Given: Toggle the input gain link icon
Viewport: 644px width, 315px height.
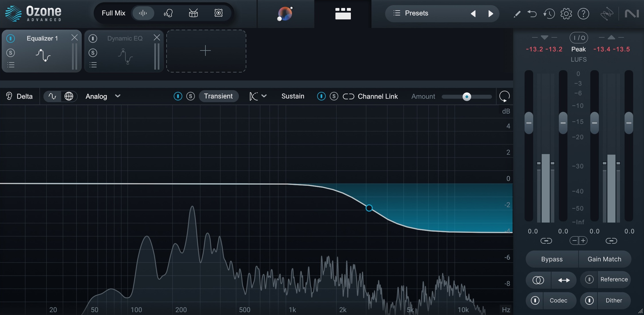Looking at the screenshot, I should 546,241.
